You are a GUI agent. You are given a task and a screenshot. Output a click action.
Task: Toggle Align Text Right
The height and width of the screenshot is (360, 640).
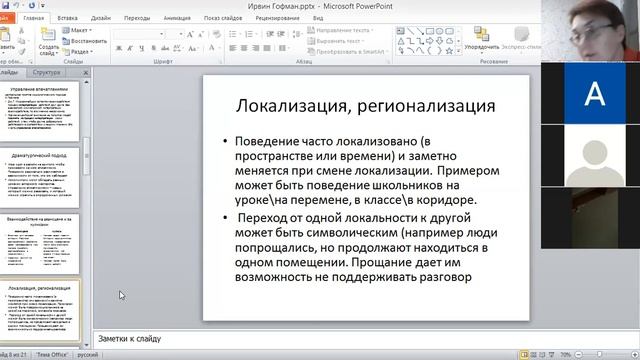point(256,48)
